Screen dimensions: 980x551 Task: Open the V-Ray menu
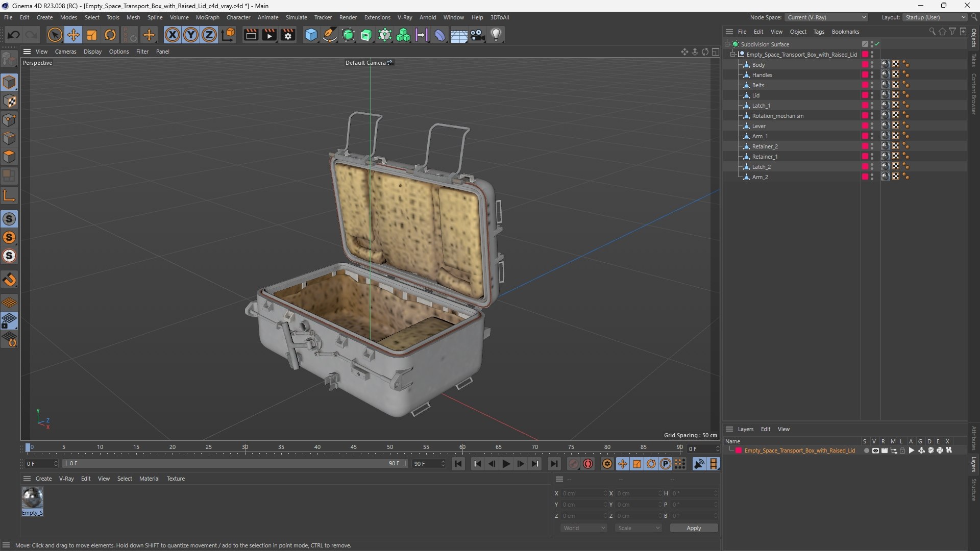pyautogui.click(x=405, y=17)
